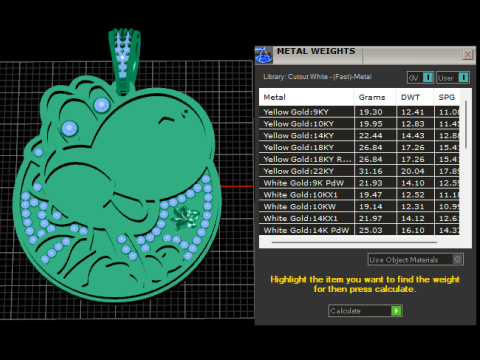This screenshot has height=360, width=480.
Task: Select the green flower gem on pendant
Action: pyautogui.click(x=184, y=218)
